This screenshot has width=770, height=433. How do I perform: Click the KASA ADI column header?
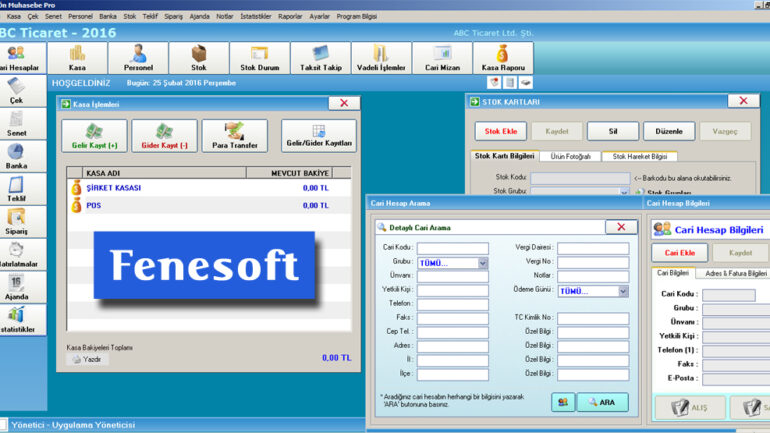click(164, 173)
